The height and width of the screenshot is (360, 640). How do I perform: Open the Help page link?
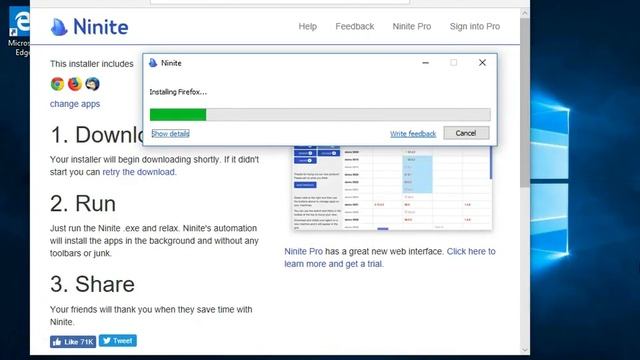coord(307,27)
